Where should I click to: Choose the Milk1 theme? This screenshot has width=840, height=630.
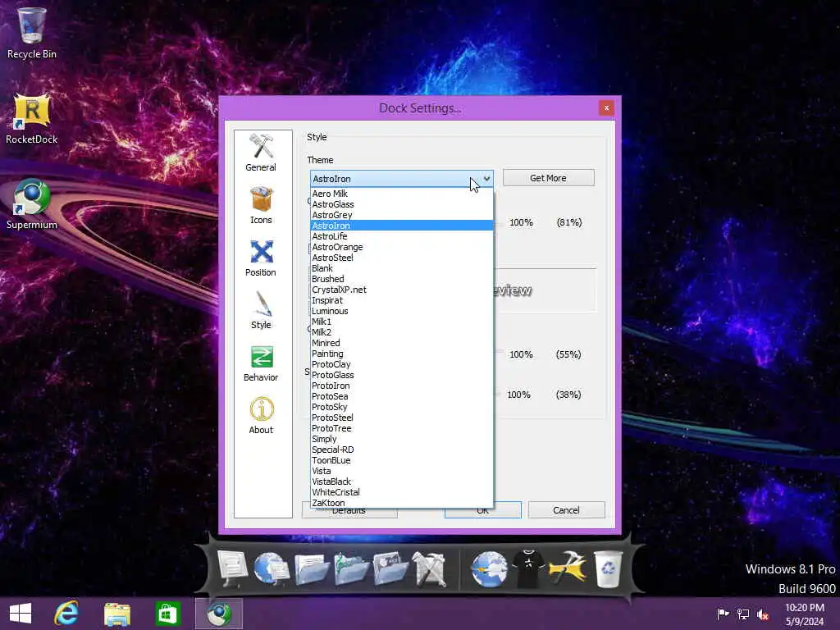(402, 322)
